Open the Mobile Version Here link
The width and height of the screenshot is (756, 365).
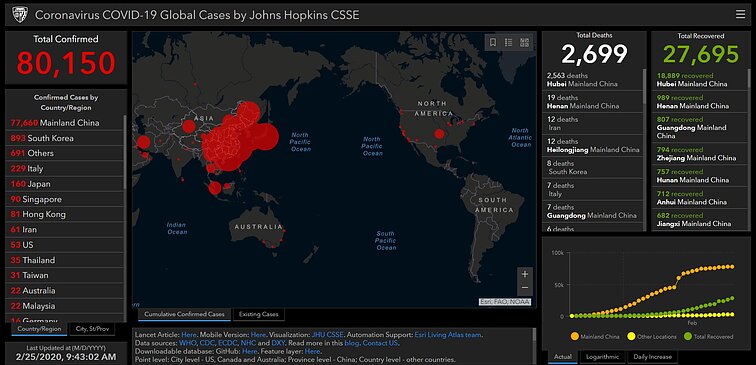[x=258, y=335]
